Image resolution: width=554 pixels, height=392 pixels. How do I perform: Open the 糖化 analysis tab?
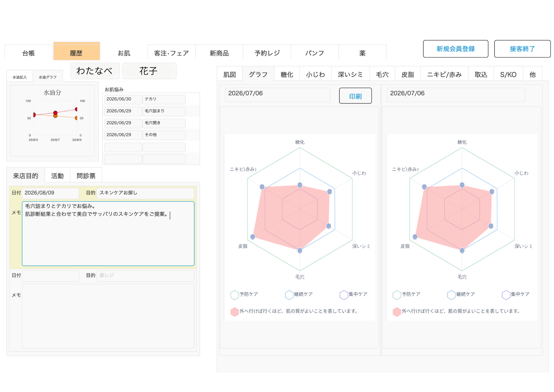(287, 74)
